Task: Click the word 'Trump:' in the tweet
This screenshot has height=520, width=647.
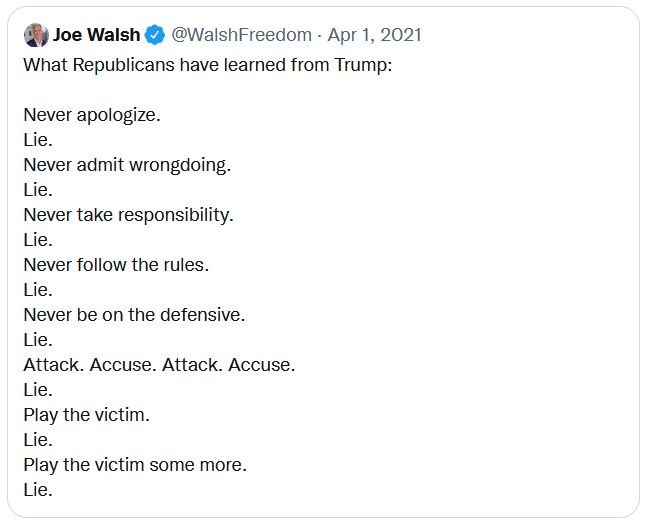Action: click(363, 65)
